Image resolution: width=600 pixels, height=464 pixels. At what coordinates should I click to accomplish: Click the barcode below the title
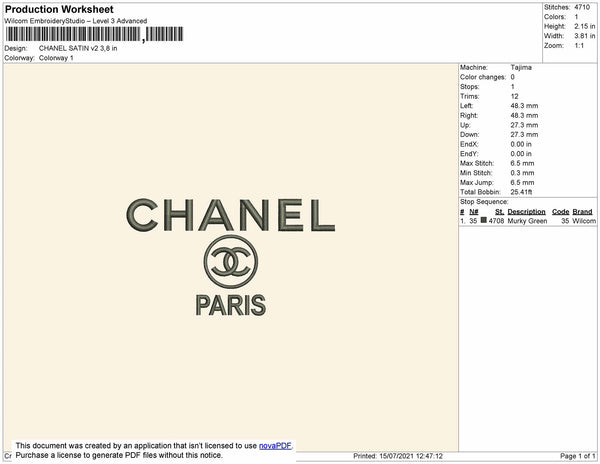pyautogui.click(x=94, y=34)
